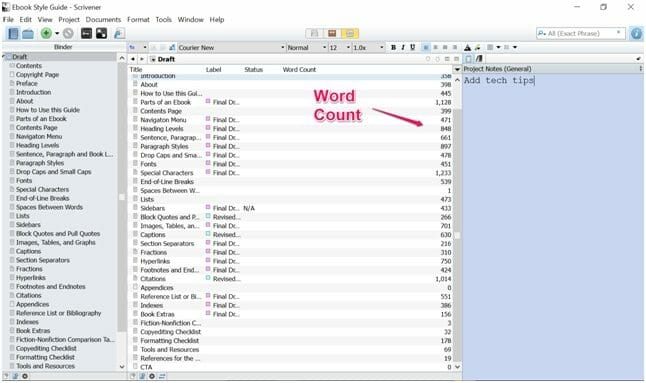
Task: Sort outliner by Label column header
Action: pyautogui.click(x=213, y=70)
